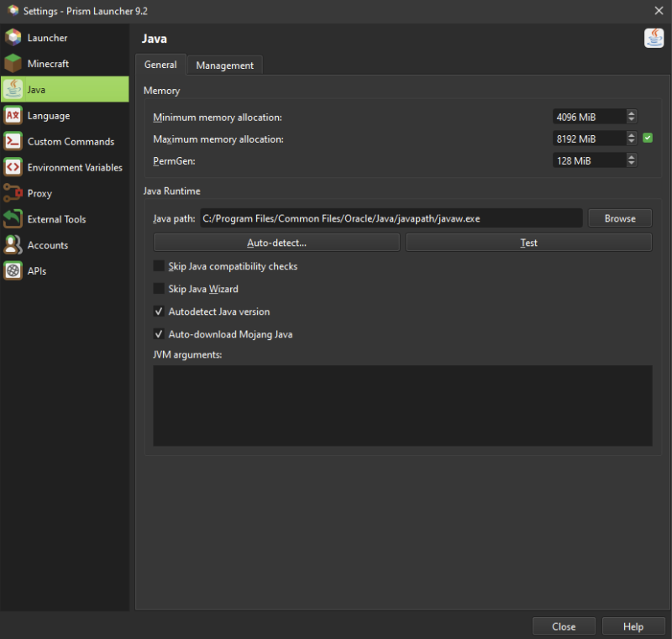Open Help for Java settings
This screenshot has width=672, height=639.
click(633, 626)
